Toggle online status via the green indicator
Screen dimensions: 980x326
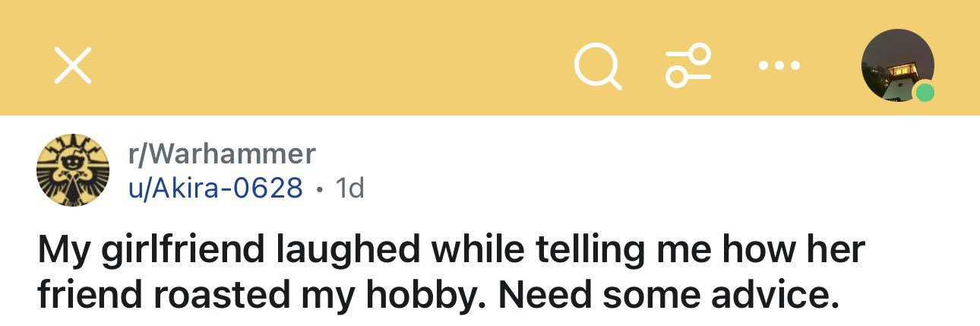pyautogui.click(x=925, y=93)
